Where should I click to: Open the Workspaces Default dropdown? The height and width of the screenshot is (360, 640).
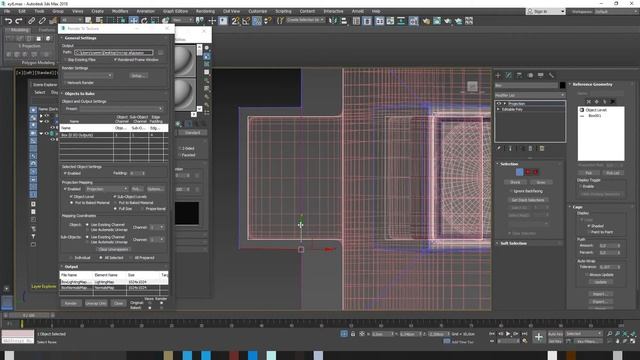616,11
